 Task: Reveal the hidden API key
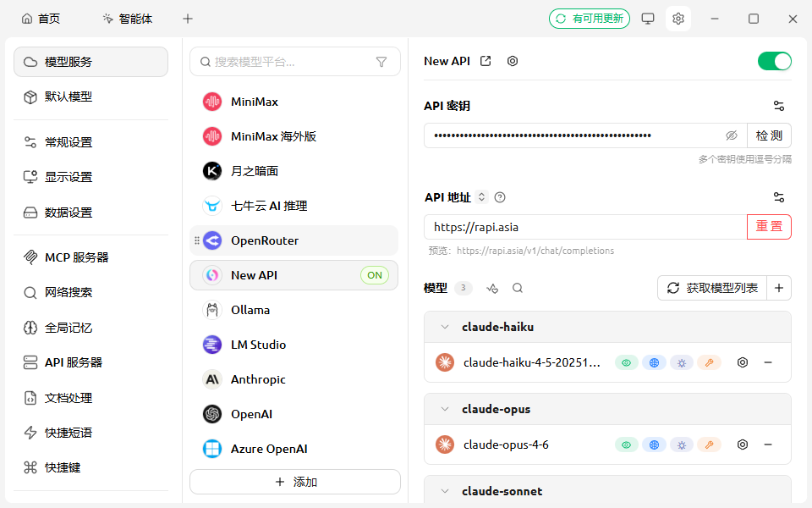731,135
